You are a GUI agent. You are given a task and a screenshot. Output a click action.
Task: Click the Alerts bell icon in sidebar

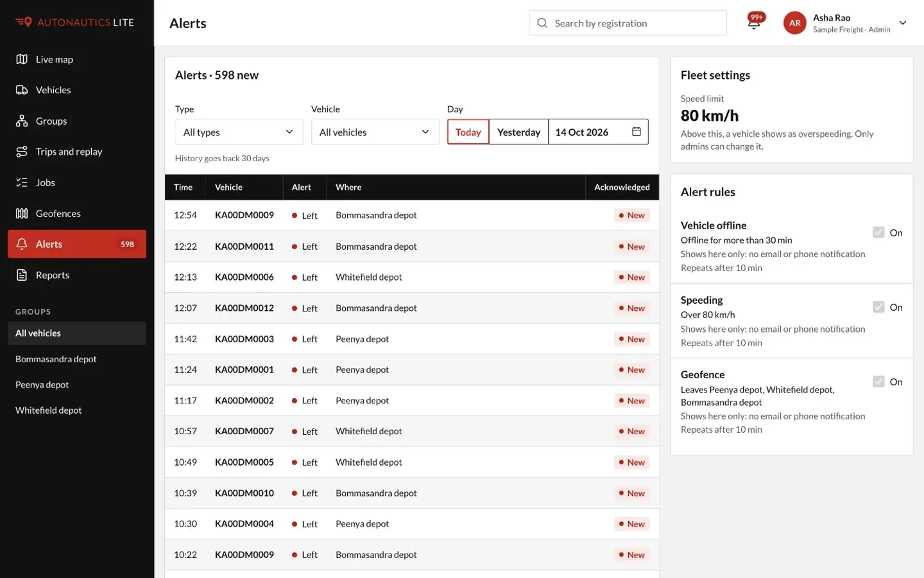[x=22, y=244]
